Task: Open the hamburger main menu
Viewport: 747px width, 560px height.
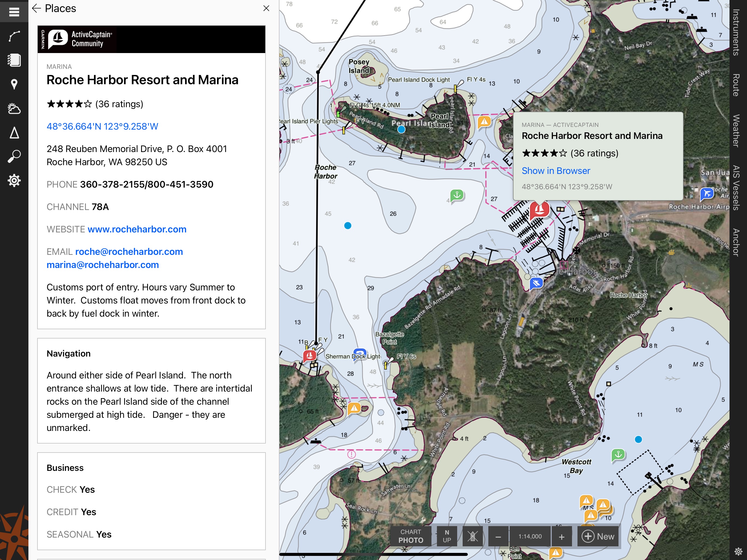Action: 14,12
